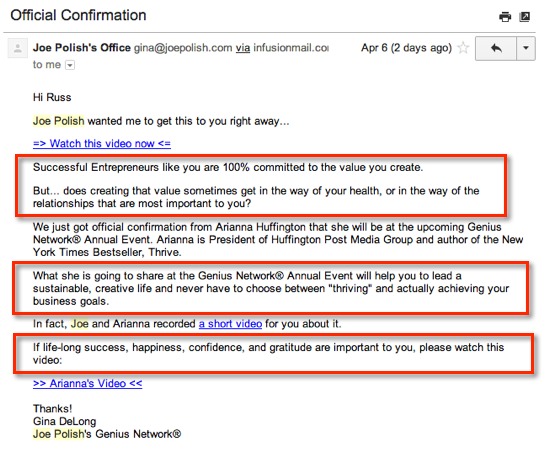Click the 'via' link in sender line
Screen dimensions: 550x458
pyautogui.click(x=243, y=48)
